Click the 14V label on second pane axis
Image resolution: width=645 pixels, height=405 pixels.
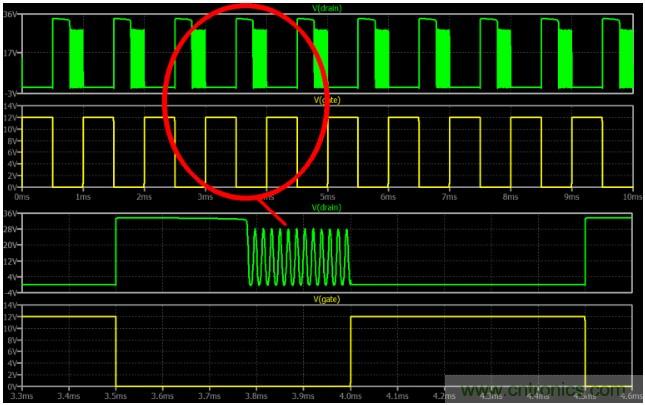point(10,106)
